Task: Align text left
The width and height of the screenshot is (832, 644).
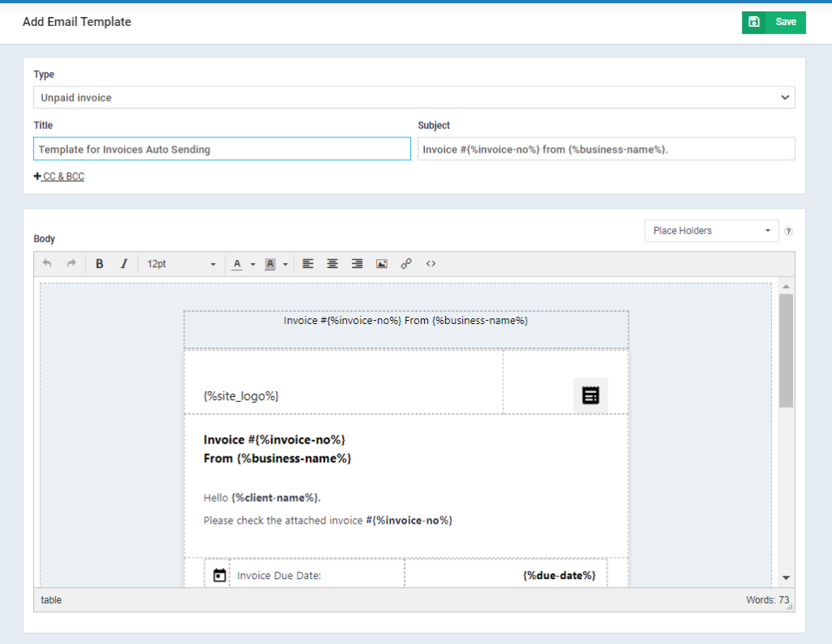Action: click(x=308, y=264)
